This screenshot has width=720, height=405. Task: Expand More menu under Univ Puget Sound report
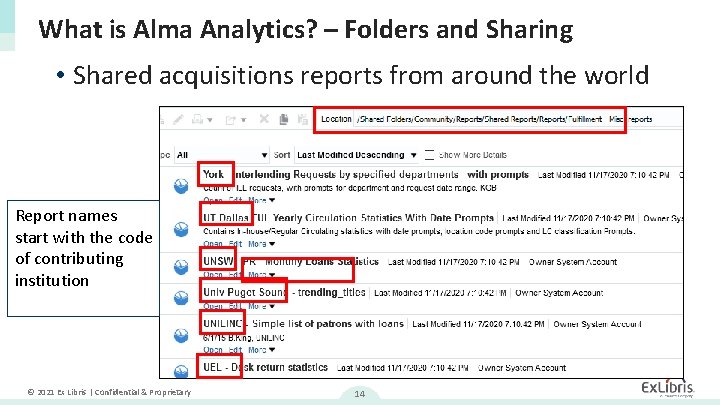pos(261,306)
